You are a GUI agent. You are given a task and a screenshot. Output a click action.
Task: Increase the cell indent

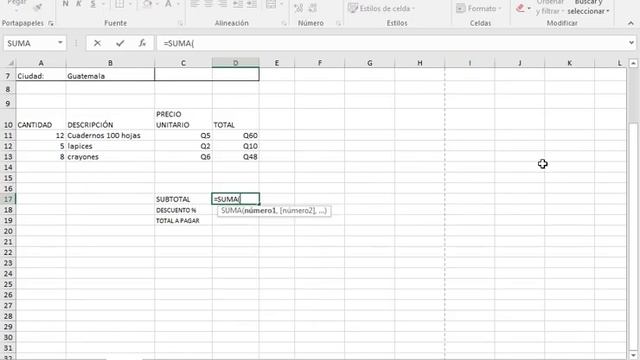tap(252, 4)
